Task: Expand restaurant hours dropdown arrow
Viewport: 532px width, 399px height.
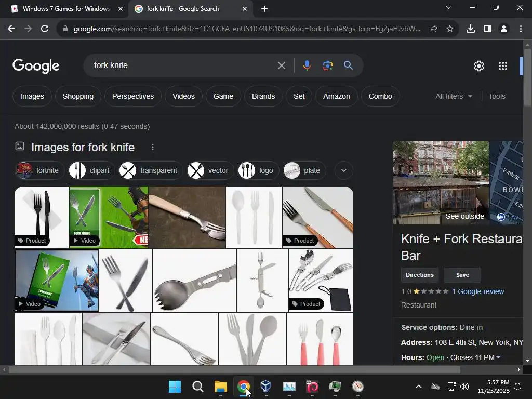Action: [x=498, y=357]
